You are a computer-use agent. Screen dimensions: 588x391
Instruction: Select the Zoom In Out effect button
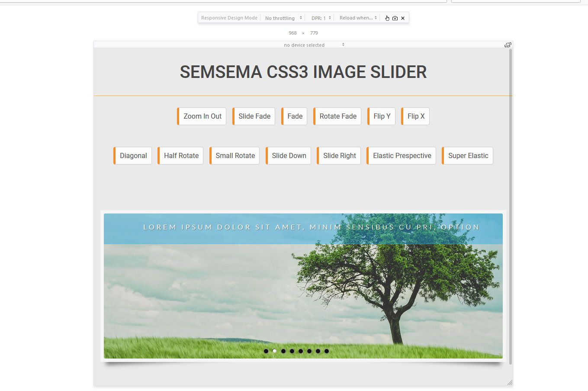pos(202,116)
